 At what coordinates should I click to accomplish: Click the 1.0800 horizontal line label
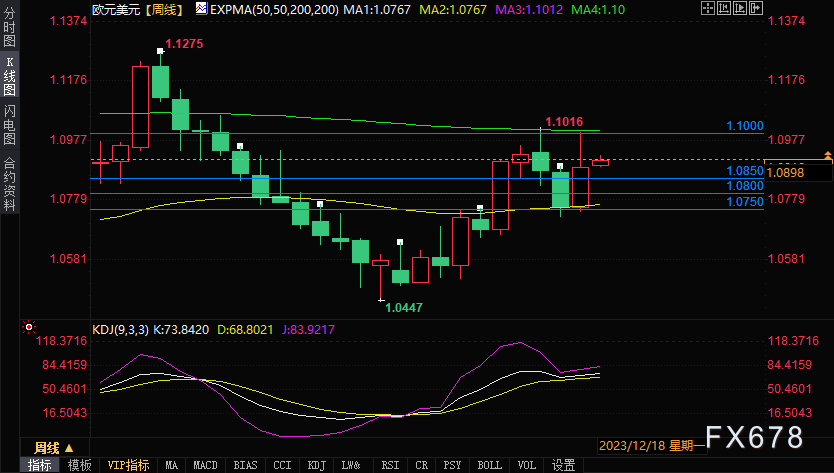coord(745,186)
